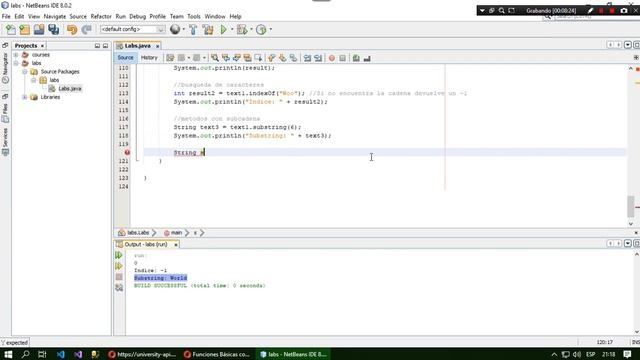Open the Navigate menu
Viewport: 640px width, 360px height.
(x=55, y=16)
